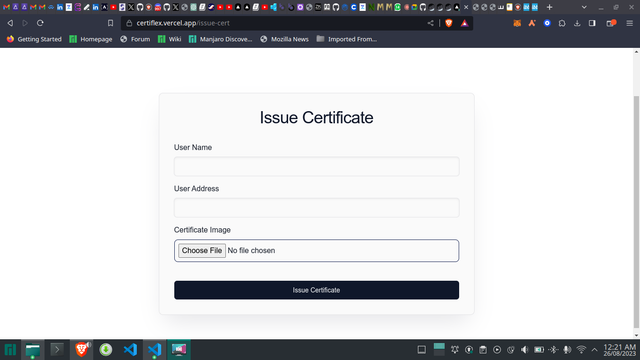The image size is (640, 360).
Task: Click the show desktop tray icon
Action: click(422, 350)
